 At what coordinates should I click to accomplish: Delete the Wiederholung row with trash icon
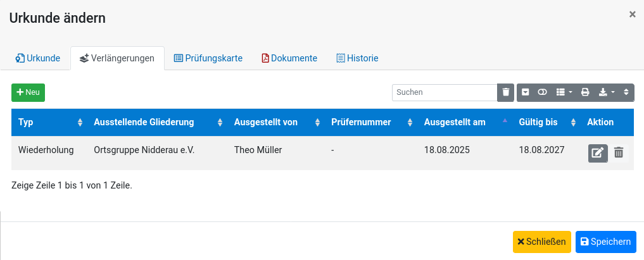pos(619,153)
